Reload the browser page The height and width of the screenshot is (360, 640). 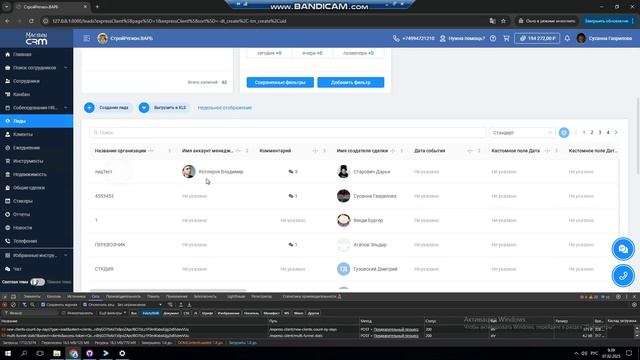pos(31,21)
